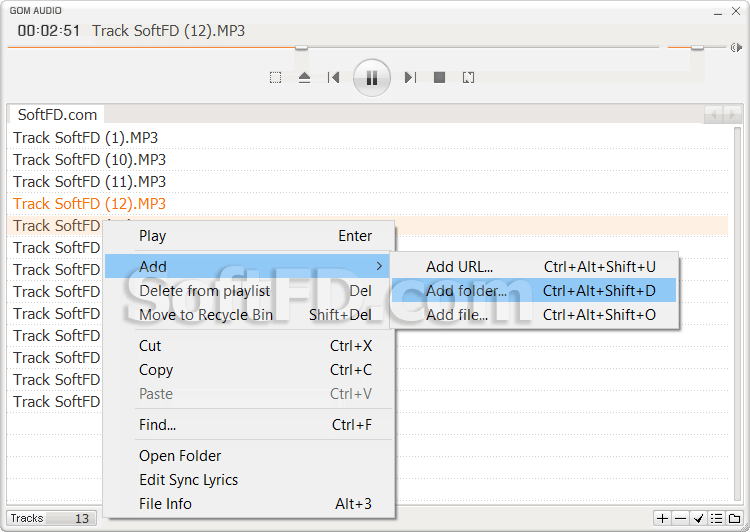The width and height of the screenshot is (750, 532).
Task: Click the Tracks 13 counter in status bar
Action: 51,518
